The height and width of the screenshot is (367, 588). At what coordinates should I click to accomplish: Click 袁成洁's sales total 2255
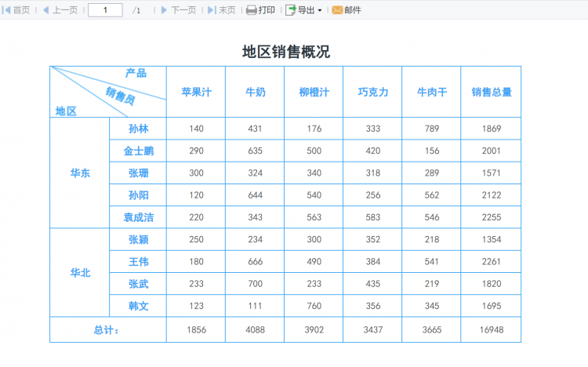[492, 217]
